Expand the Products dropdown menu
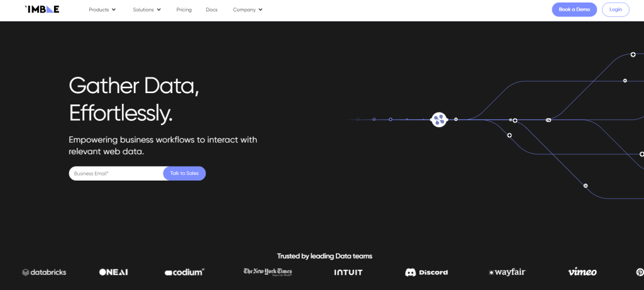This screenshot has height=290, width=644. tap(102, 10)
